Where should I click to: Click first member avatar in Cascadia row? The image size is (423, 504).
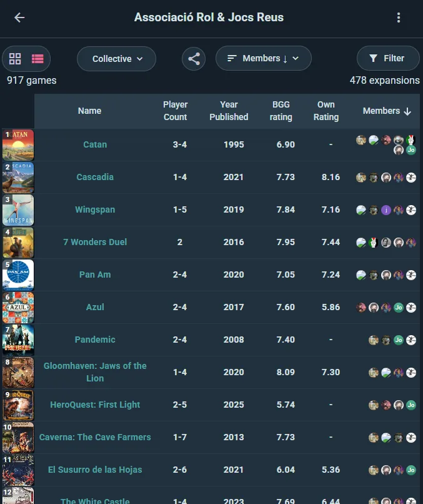tap(361, 178)
